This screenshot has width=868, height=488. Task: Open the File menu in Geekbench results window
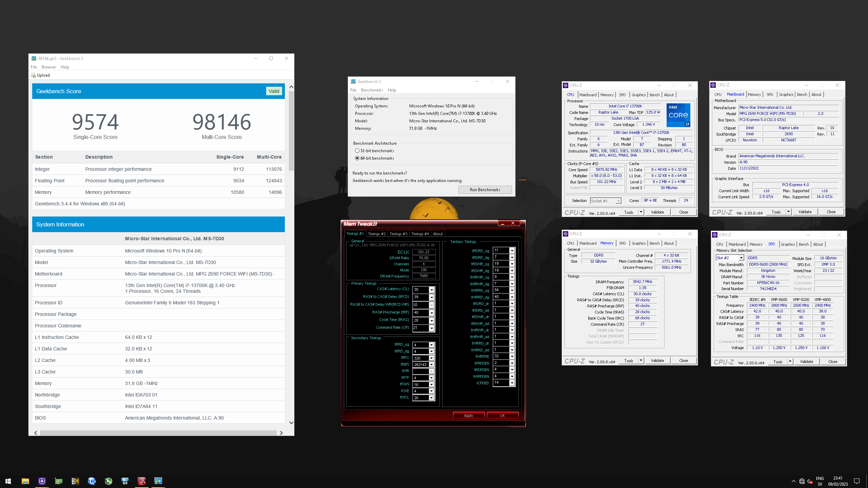click(x=34, y=67)
